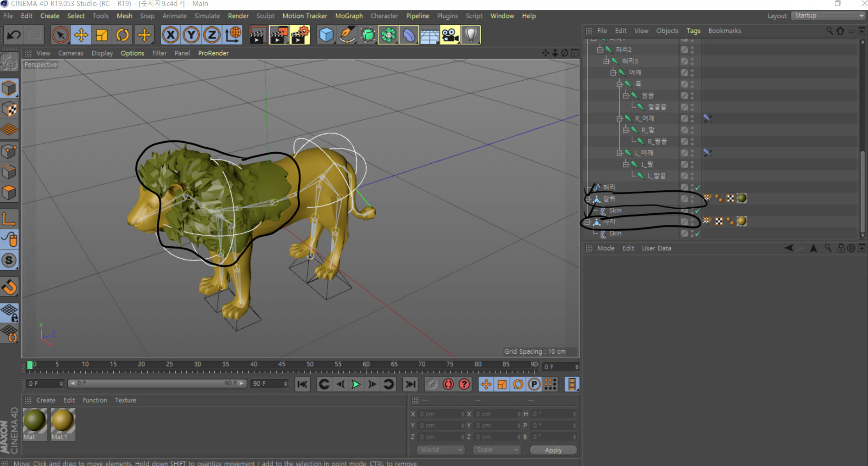Select the Move tool in top toolbar
This screenshot has width=868, height=466.
(x=81, y=35)
